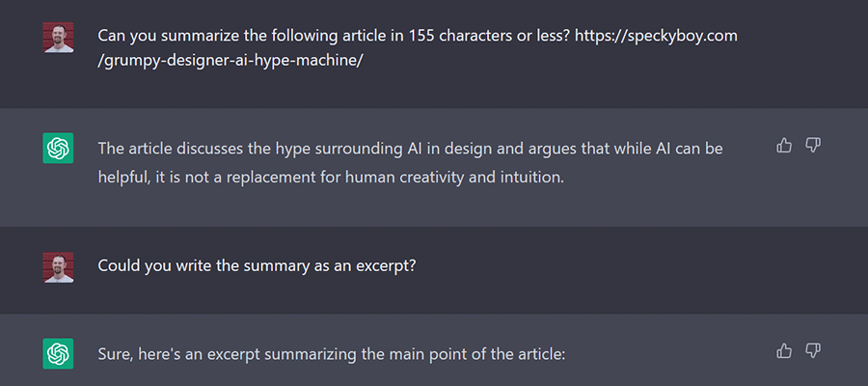
Task: Click thumbs up on the AI hype summary
Action: (784, 146)
